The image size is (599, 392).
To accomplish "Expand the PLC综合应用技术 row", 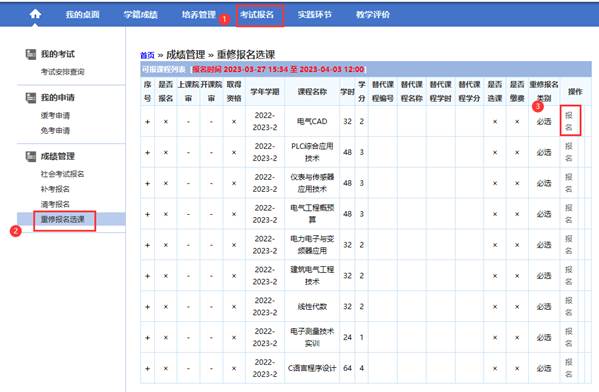I will pos(147,152).
